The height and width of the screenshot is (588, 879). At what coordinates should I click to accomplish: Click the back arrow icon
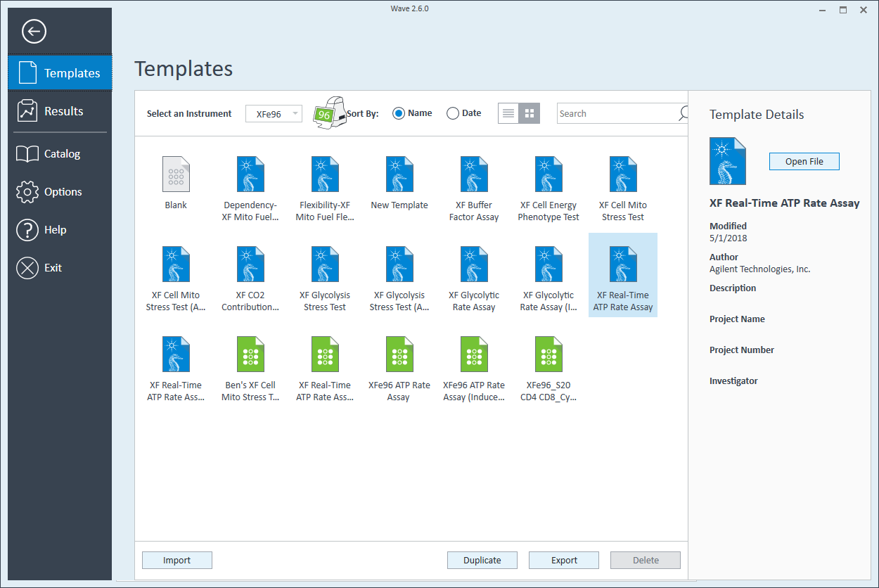(x=34, y=32)
